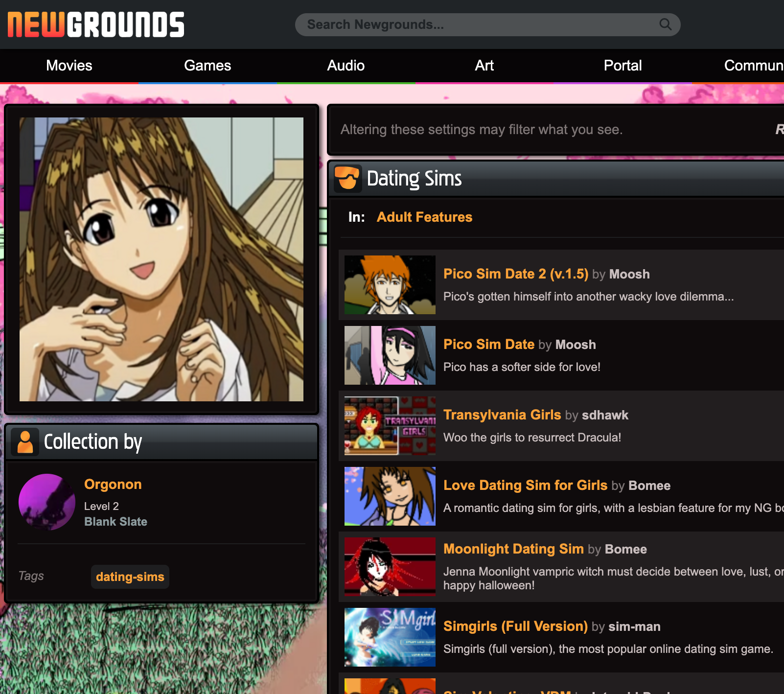
Task: Open the Audio menu
Action: (x=346, y=66)
